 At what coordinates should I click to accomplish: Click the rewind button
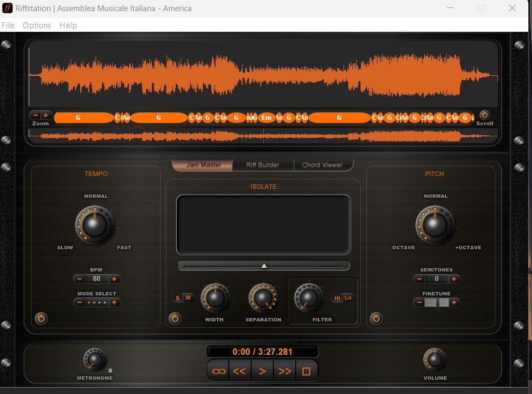239,371
